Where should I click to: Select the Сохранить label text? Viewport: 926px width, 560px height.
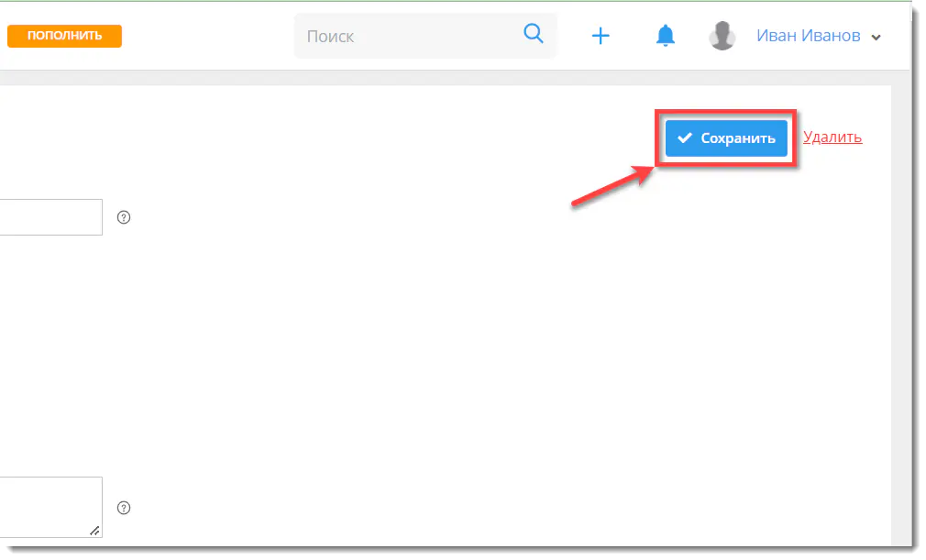738,138
